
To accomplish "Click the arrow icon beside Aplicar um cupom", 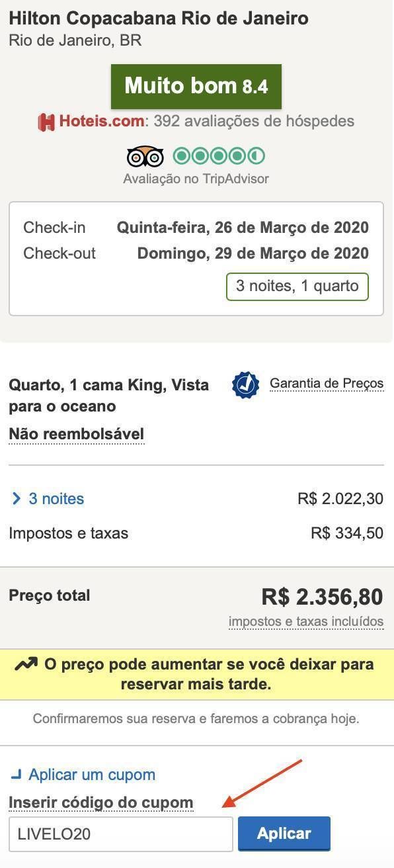I will click(17, 774).
